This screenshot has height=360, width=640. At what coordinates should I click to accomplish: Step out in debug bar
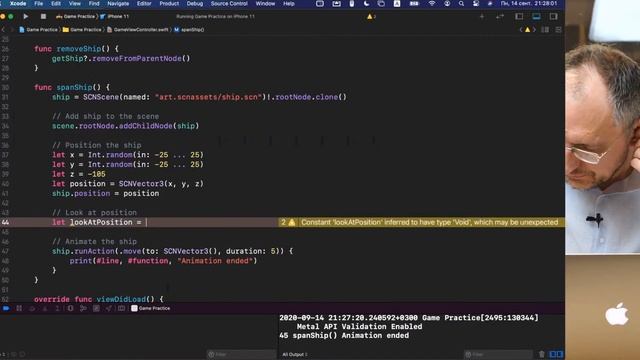pyautogui.click(x=58, y=309)
